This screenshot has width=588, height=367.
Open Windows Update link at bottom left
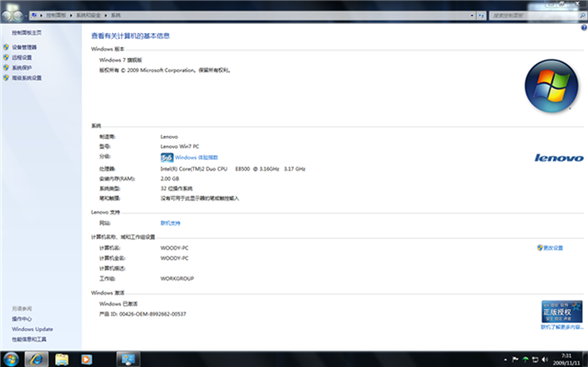tap(32, 329)
